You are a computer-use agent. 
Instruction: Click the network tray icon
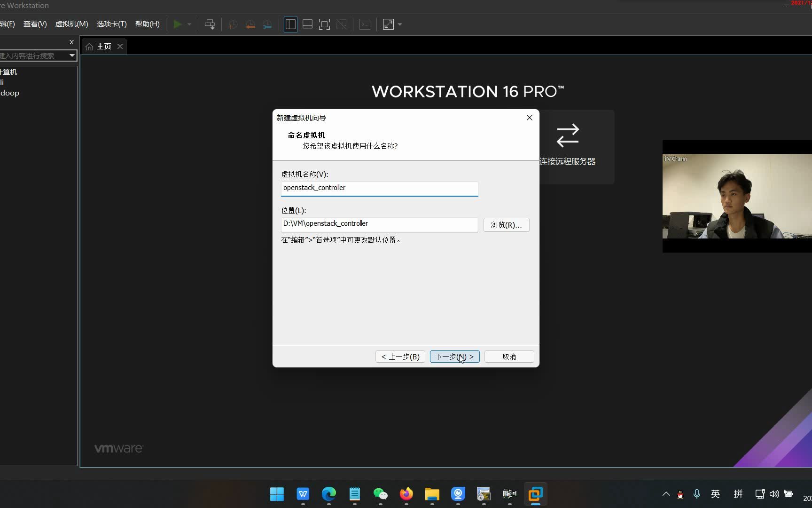[x=759, y=494]
